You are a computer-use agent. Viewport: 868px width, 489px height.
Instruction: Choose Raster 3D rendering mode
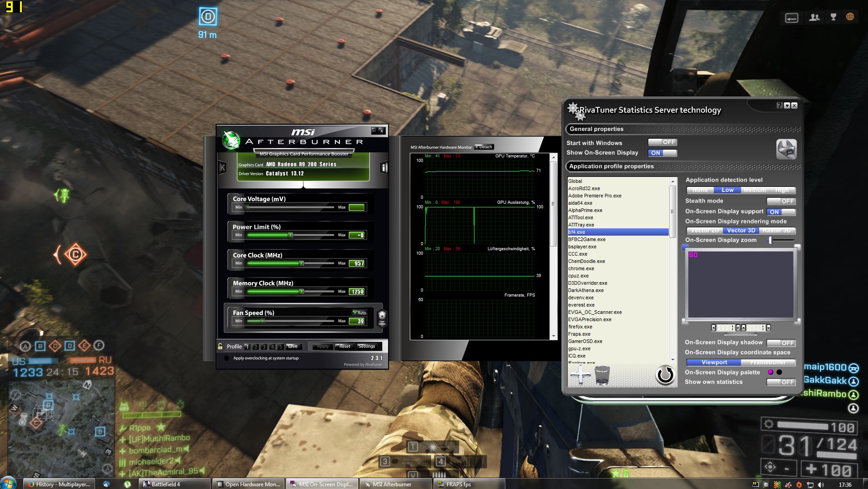point(777,231)
